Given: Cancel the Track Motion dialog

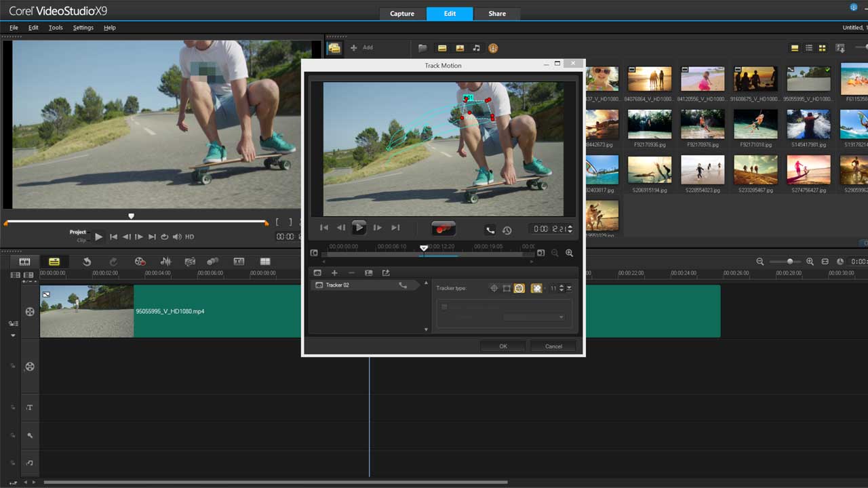Looking at the screenshot, I should (x=553, y=346).
